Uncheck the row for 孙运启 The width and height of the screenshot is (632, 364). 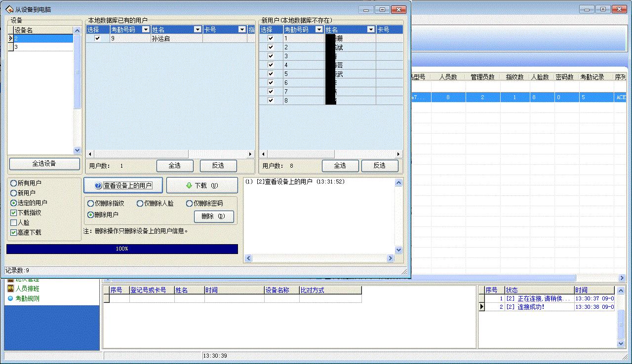pyautogui.click(x=97, y=38)
